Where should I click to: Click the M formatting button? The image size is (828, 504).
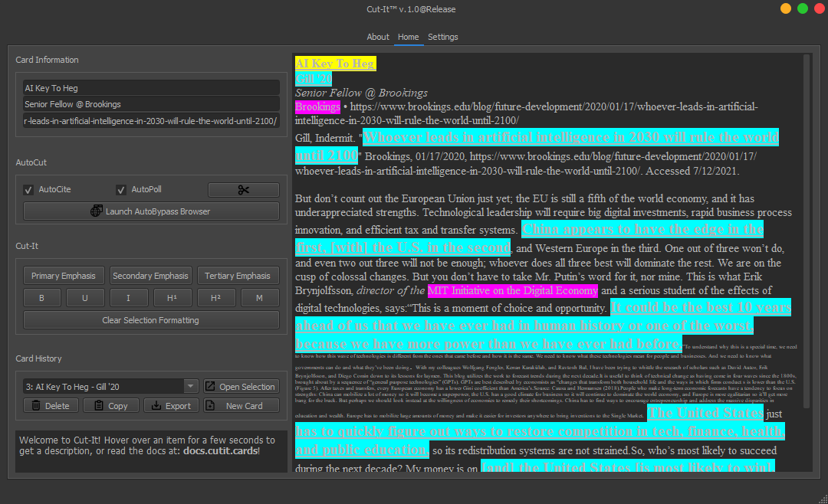260,298
